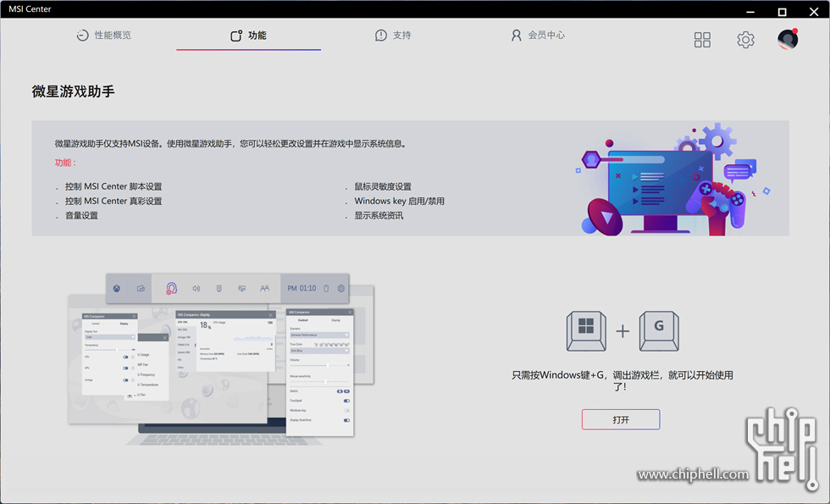Open the 支持 tab

[393, 36]
